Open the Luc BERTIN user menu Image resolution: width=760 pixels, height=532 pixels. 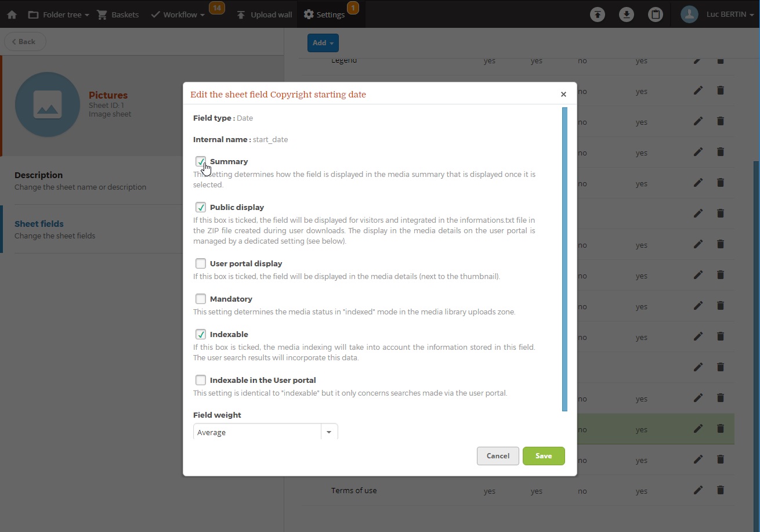[729, 15]
